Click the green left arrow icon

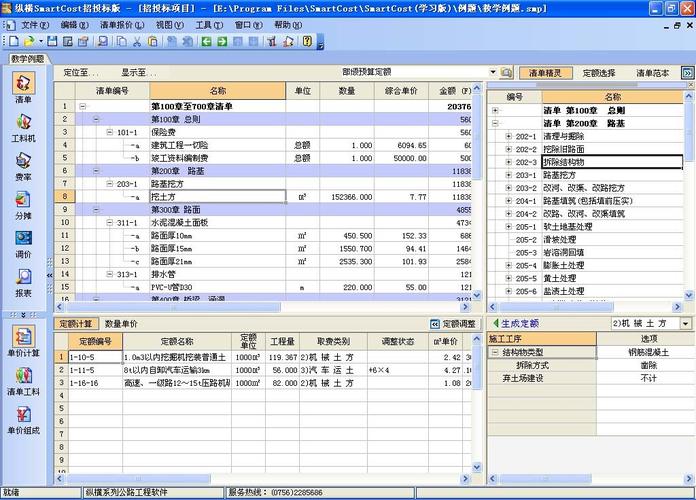click(206, 42)
